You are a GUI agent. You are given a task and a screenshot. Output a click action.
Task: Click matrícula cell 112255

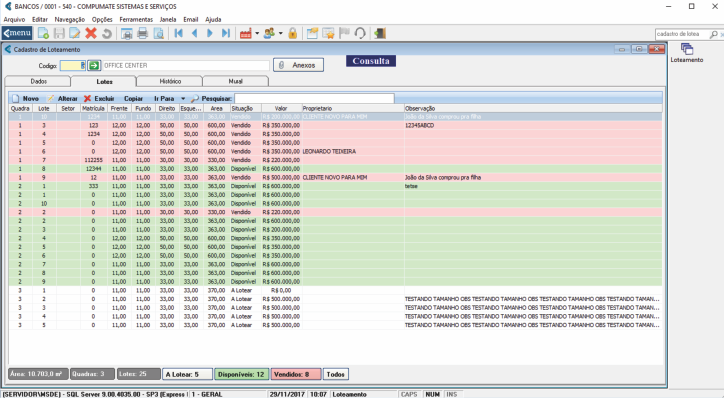coord(94,160)
